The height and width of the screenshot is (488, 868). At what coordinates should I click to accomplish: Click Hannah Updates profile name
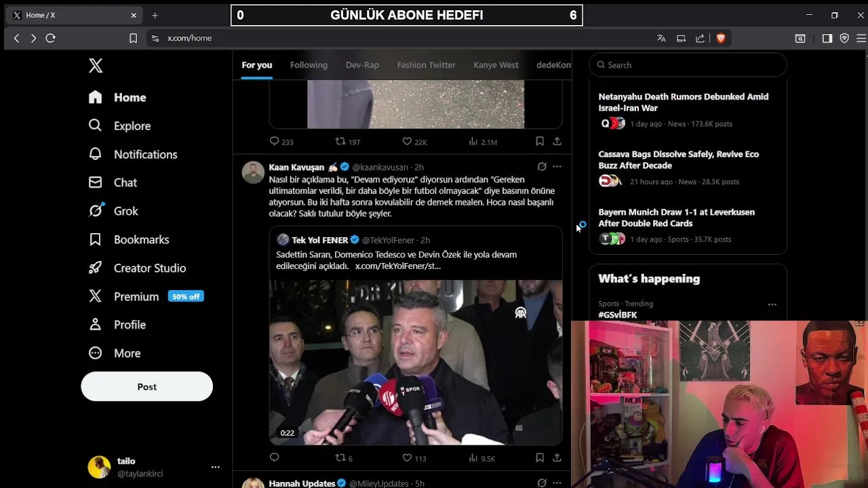click(302, 483)
